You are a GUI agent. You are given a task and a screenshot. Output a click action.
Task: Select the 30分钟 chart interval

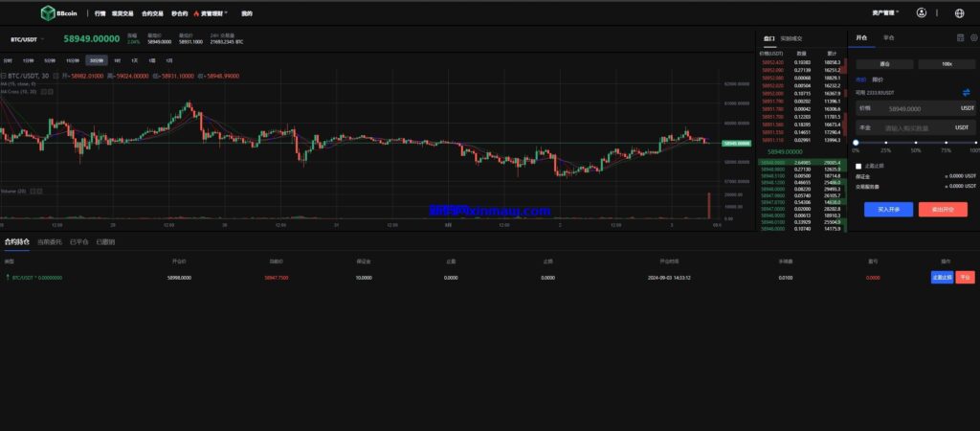pos(97,59)
